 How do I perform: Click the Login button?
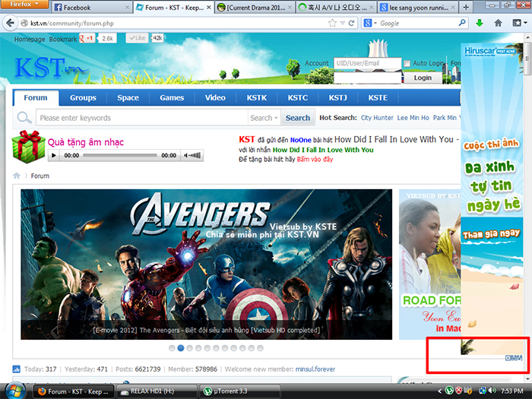(423, 78)
